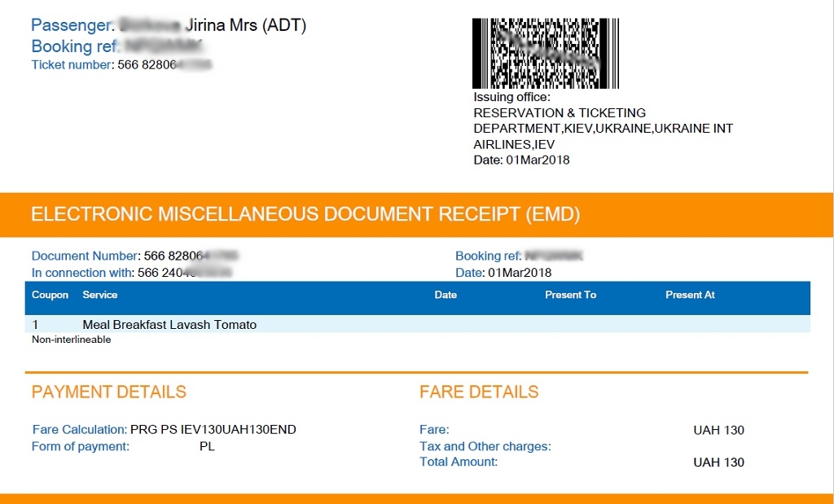This screenshot has width=834, height=504.
Task: Click the Present To column header
Action: pos(570,295)
